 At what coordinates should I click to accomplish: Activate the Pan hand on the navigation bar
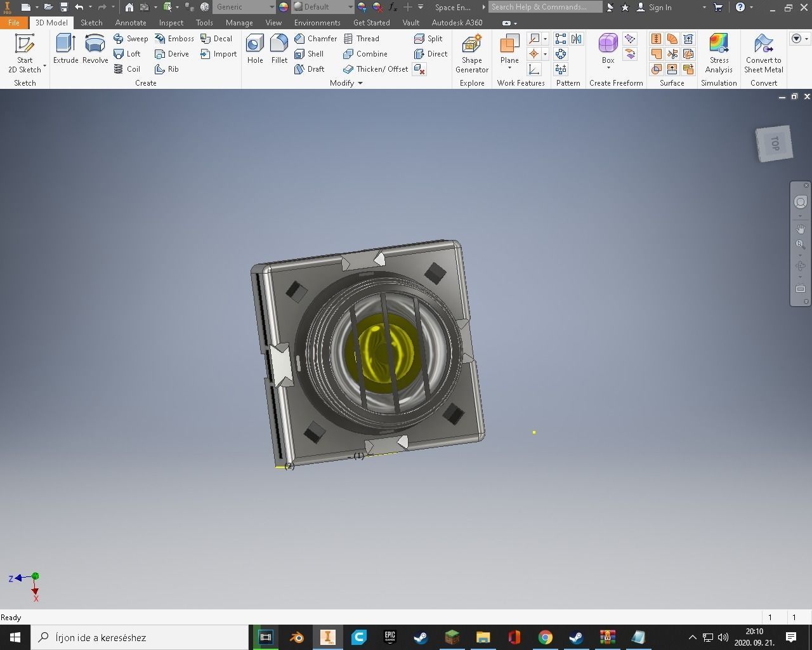point(800,229)
